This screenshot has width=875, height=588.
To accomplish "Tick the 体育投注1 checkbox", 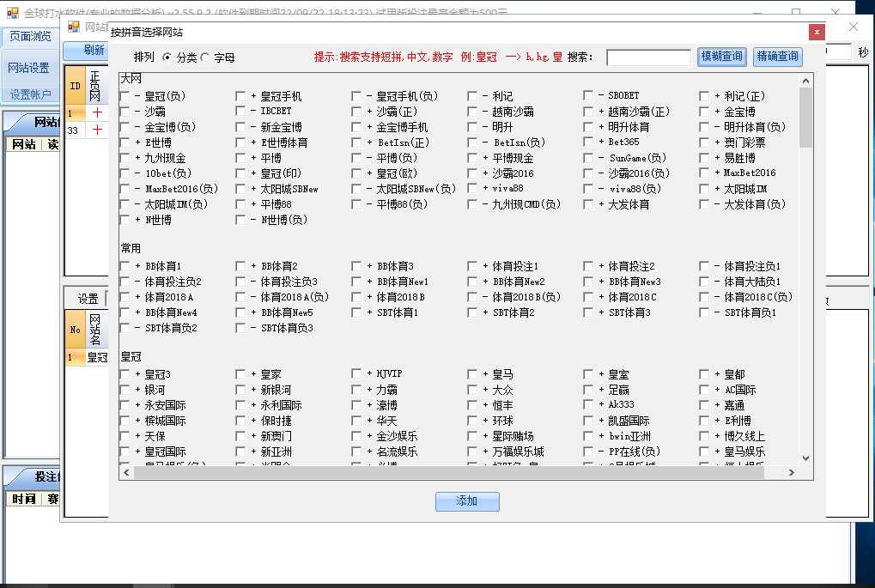I will [472, 267].
